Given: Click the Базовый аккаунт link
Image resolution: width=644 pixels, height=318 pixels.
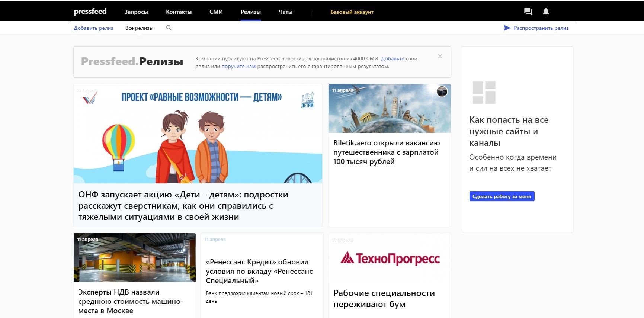Looking at the screenshot, I should click(352, 12).
